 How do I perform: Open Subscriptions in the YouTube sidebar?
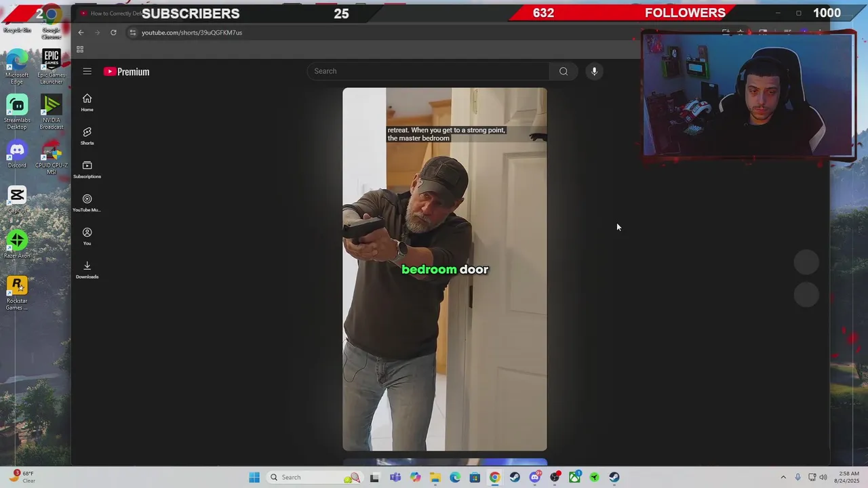(x=87, y=169)
